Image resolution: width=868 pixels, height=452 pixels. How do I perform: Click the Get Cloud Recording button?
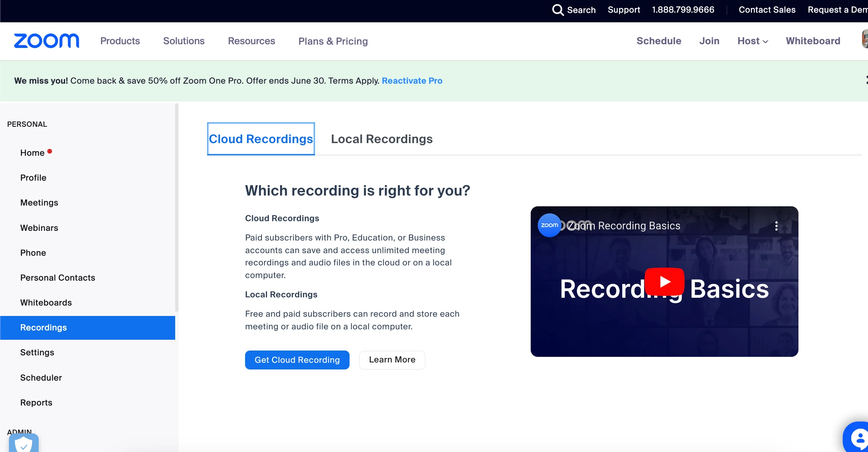[x=297, y=360]
